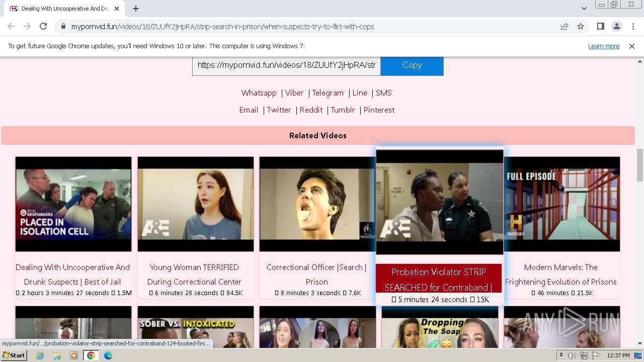Viewport: 644px width, 362px height.
Task: Share on Twitter
Action: (x=279, y=110)
